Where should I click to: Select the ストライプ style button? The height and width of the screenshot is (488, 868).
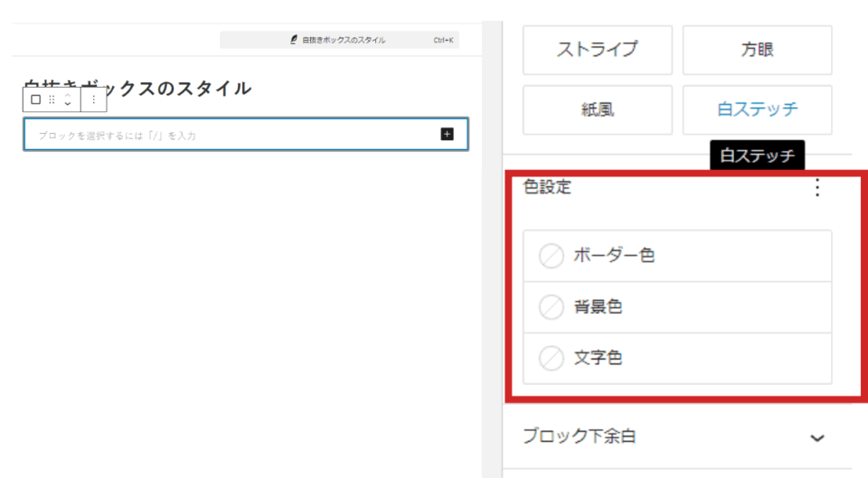pos(598,50)
